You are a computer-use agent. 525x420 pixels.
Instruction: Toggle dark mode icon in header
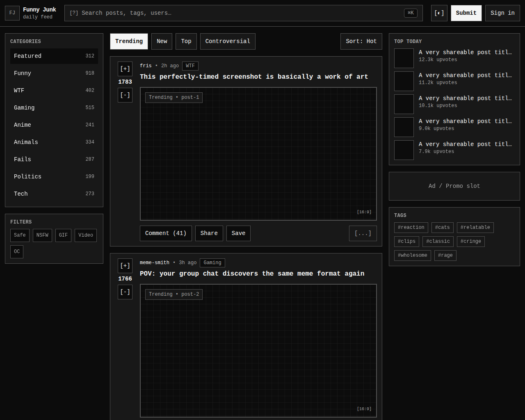pyautogui.click(x=439, y=13)
